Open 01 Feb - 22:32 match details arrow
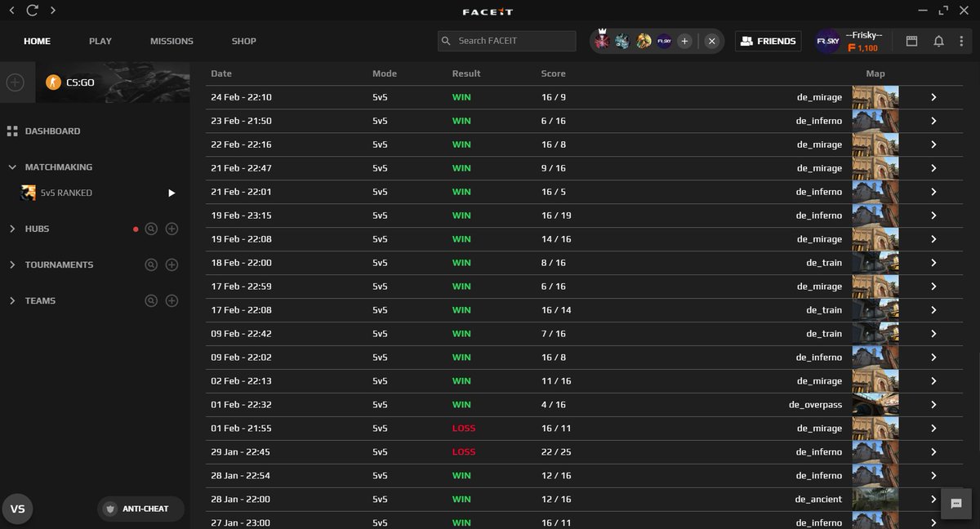 pyautogui.click(x=933, y=405)
